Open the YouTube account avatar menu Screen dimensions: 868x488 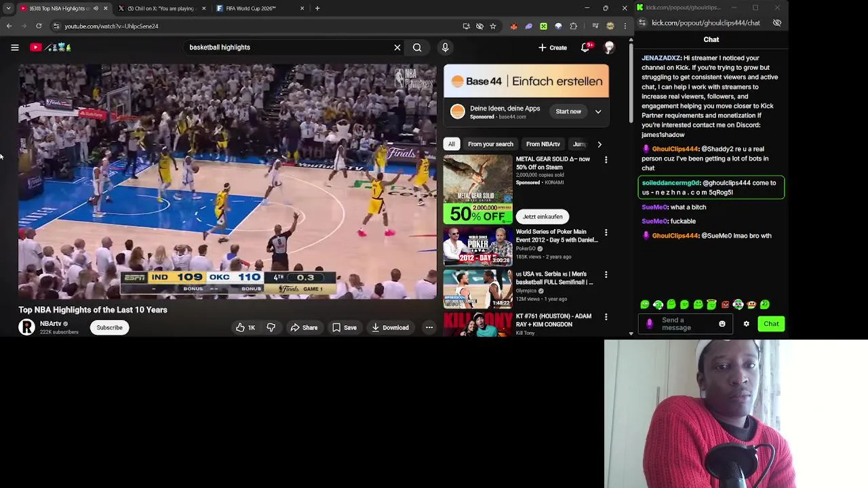(x=609, y=47)
